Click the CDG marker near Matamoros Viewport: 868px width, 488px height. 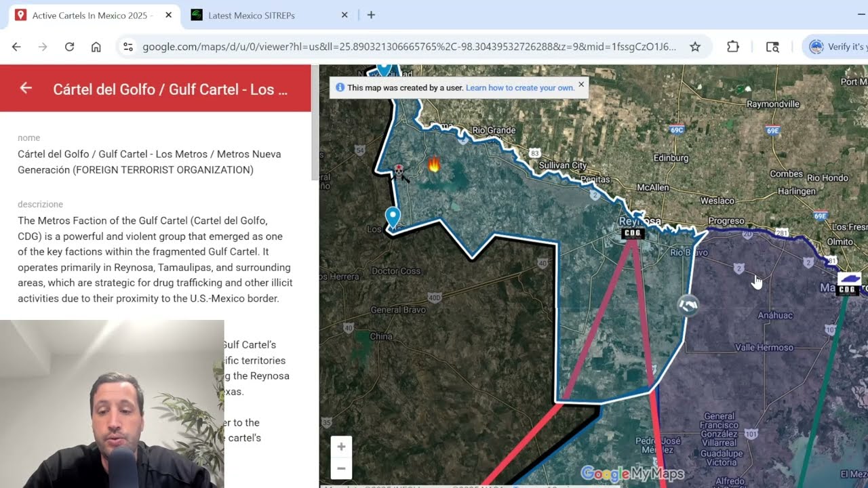[848, 289]
